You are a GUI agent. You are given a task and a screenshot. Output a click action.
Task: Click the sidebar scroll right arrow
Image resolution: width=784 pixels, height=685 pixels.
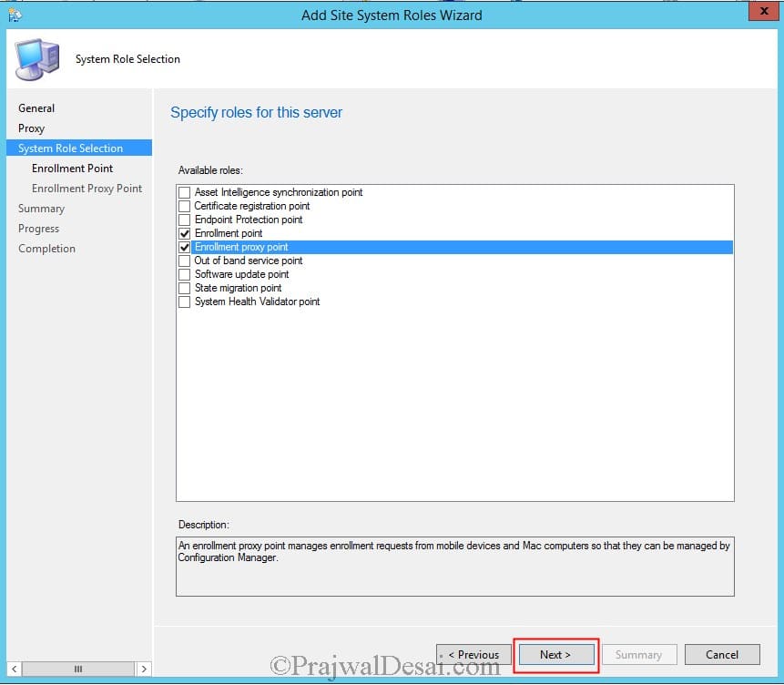coord(144,669)
